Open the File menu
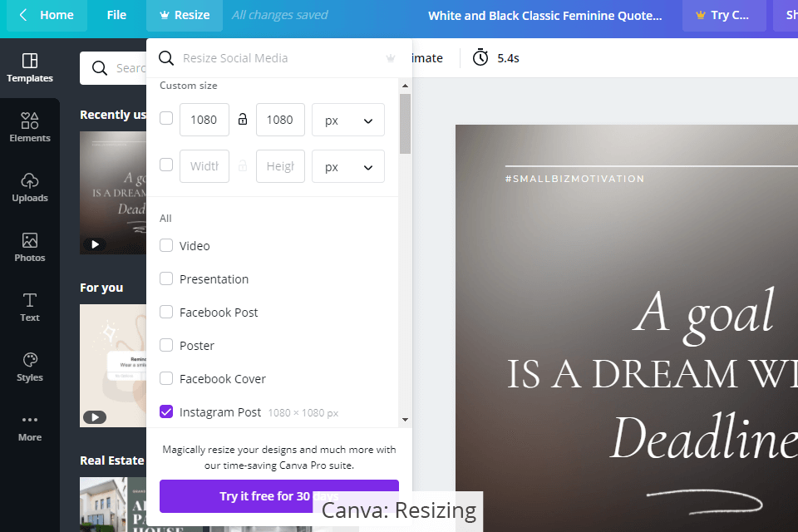This screenshot has width=798, height=532. coord(116,15)
